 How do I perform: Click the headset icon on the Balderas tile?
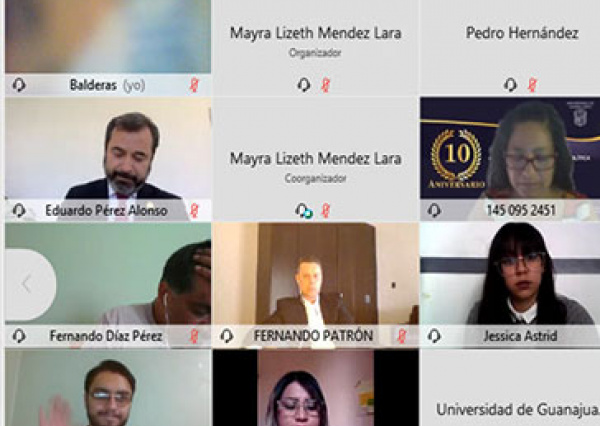coord(19,85)
